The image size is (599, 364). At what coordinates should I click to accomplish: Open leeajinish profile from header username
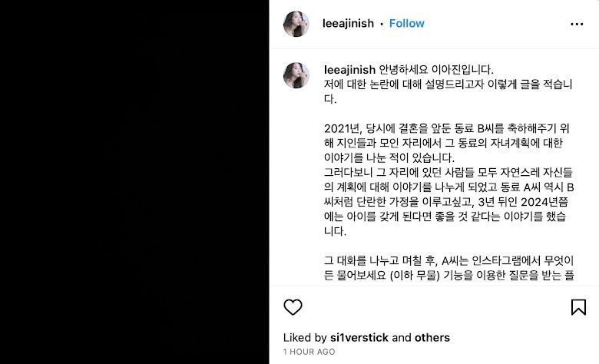click(x=348, y=23)
